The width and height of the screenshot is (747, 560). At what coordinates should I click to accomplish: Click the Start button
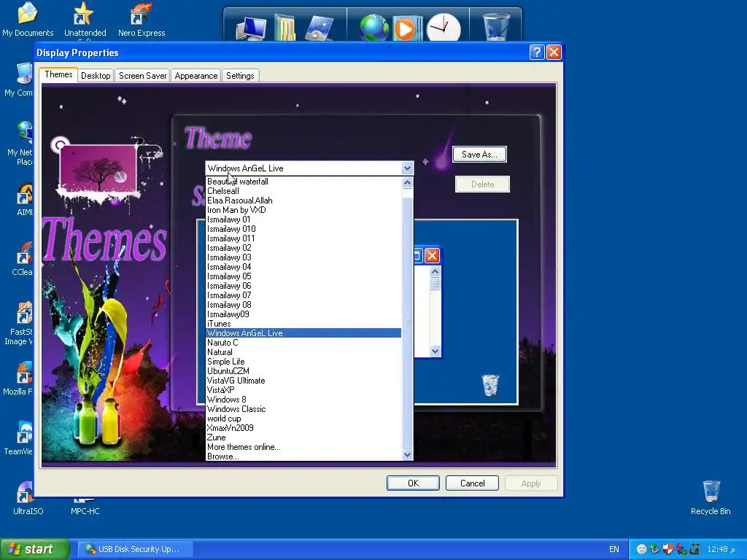click(34, 549)
